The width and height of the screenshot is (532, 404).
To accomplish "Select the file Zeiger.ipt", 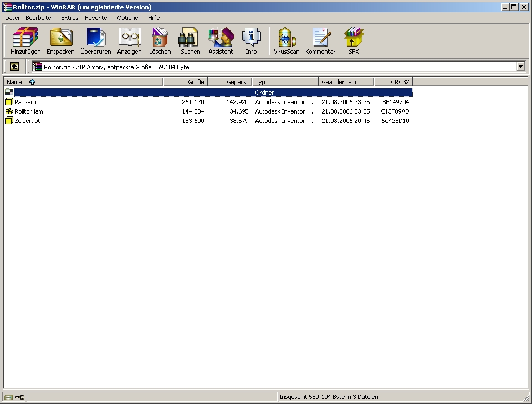I will 27,121.
